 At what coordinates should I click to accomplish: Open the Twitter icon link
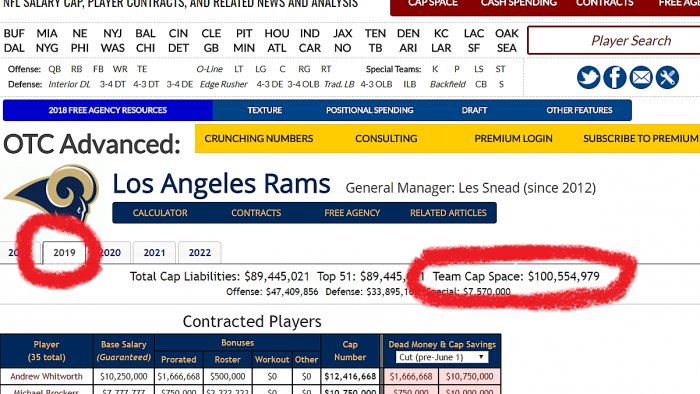(x=588, y=77)
